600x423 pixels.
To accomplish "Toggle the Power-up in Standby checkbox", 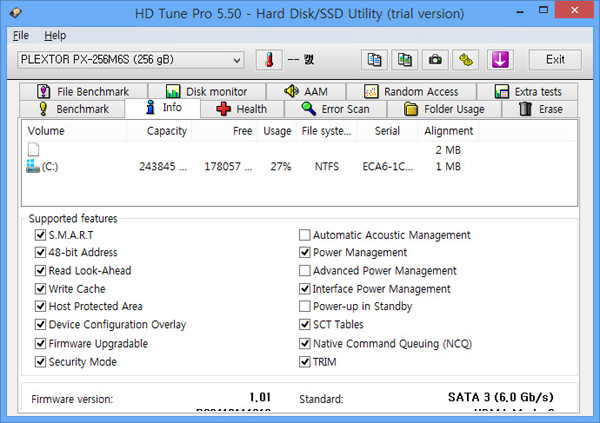I will [305, 306].
